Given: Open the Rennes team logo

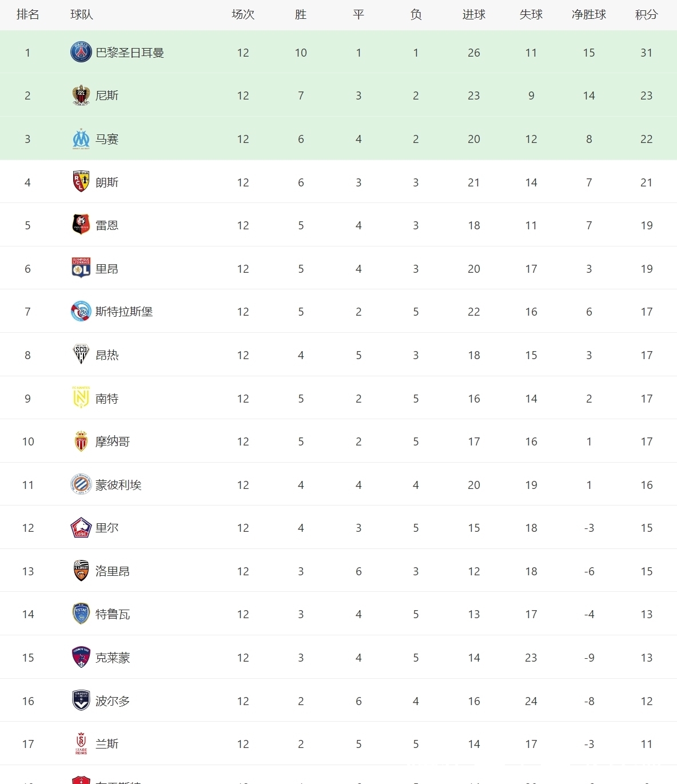Looking at the screenshot, I should click(x=81, y=225).
